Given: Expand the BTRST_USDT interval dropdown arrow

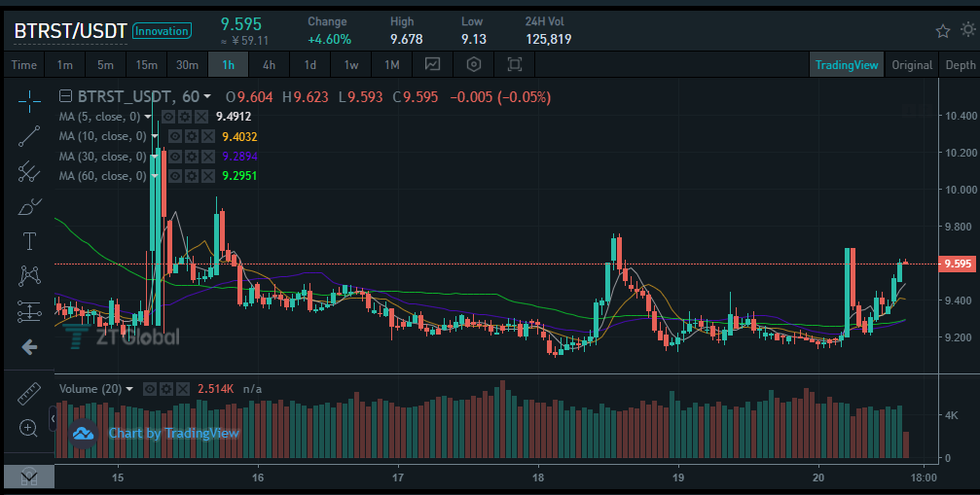Looking at the screenshot, I should 207,96.
